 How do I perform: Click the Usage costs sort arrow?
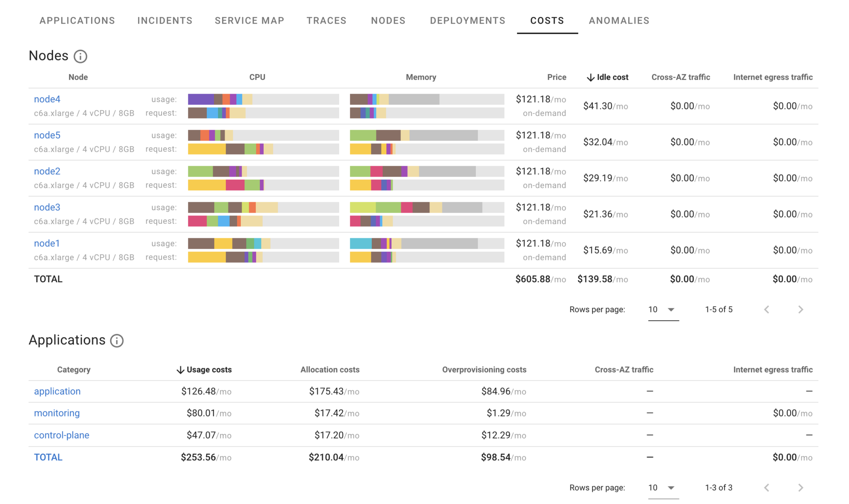click(180, 369)
